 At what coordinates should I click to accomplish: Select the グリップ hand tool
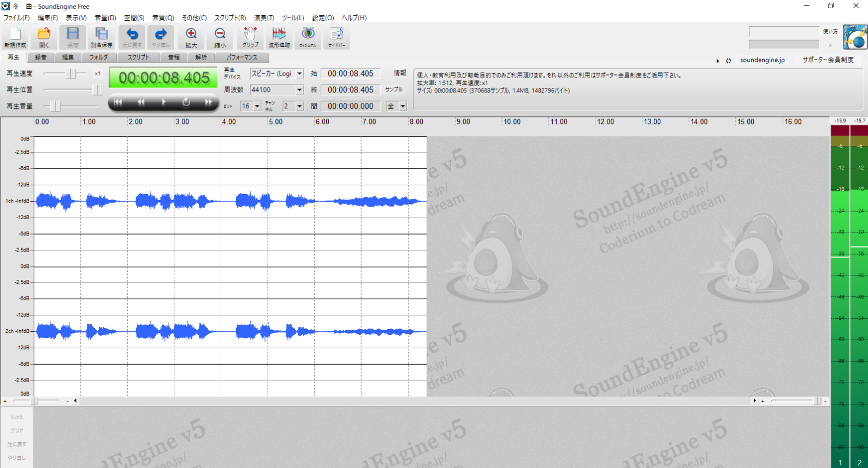[x=250, y=37]
